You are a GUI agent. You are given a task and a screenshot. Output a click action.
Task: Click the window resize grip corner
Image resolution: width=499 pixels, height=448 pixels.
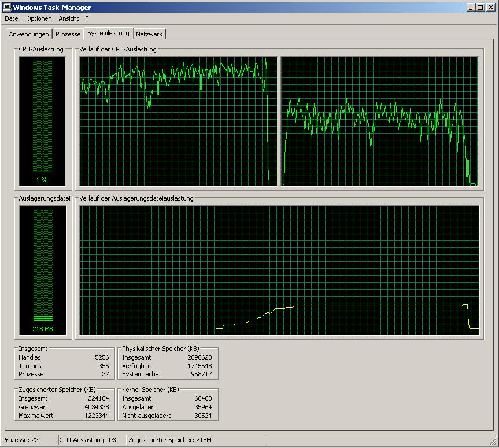click(494, 441)
